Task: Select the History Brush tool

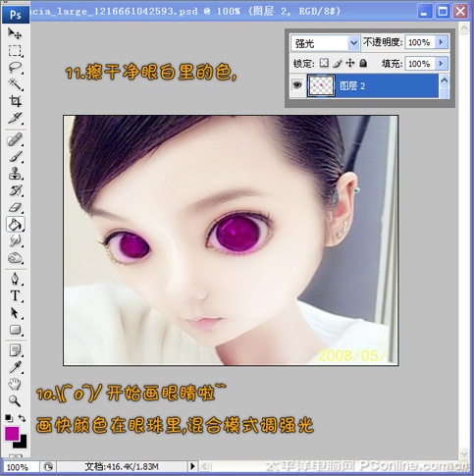Action: [x=15, y=190]
